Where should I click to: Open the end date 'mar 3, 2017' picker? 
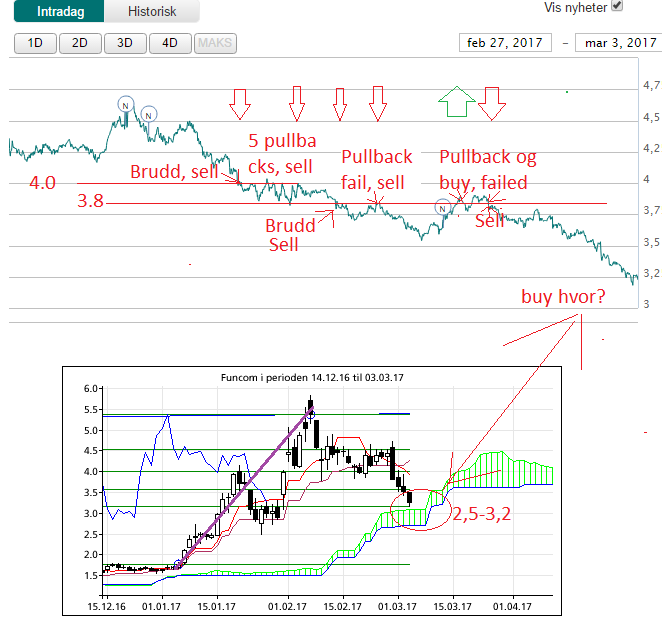(617, 43)
